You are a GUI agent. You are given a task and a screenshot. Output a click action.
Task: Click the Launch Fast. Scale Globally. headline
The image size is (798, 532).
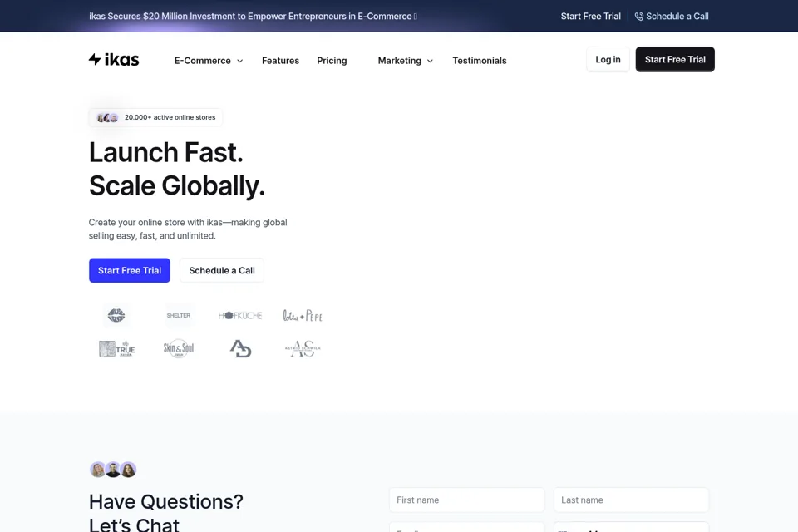click(177, 169)
